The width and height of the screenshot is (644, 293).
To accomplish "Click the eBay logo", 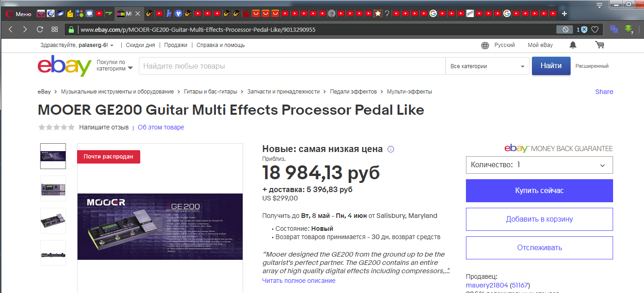I will click(65, 66).
